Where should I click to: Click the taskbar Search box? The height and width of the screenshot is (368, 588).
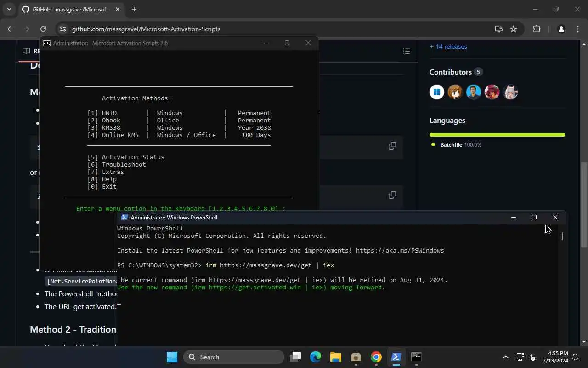coord(234,357)
